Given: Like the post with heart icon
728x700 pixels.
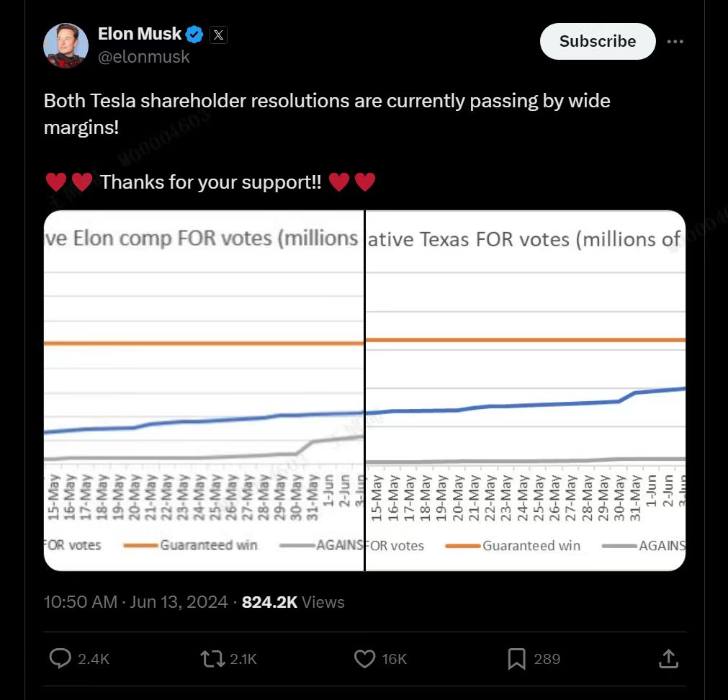Looking at the screenshot, I should [x=366, y=658].
